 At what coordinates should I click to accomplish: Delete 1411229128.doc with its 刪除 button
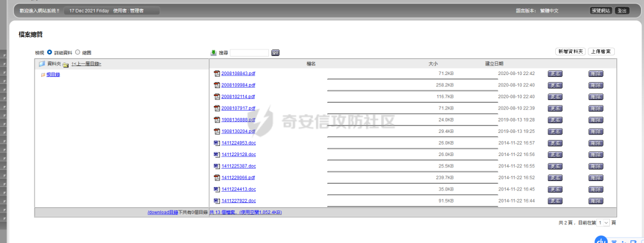pyautogui.click(x=596, y=154)
